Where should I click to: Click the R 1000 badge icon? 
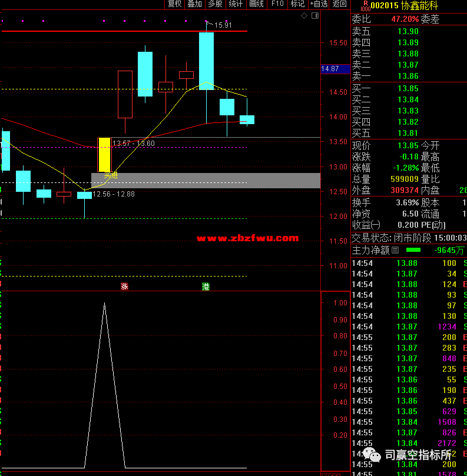tap(366, 5)
